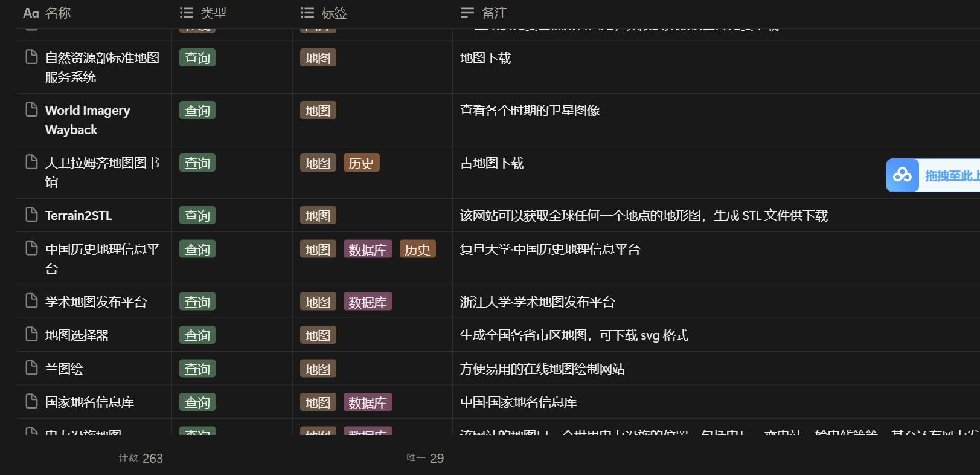Open the 备注 column header menu

[x=484, y=13]
